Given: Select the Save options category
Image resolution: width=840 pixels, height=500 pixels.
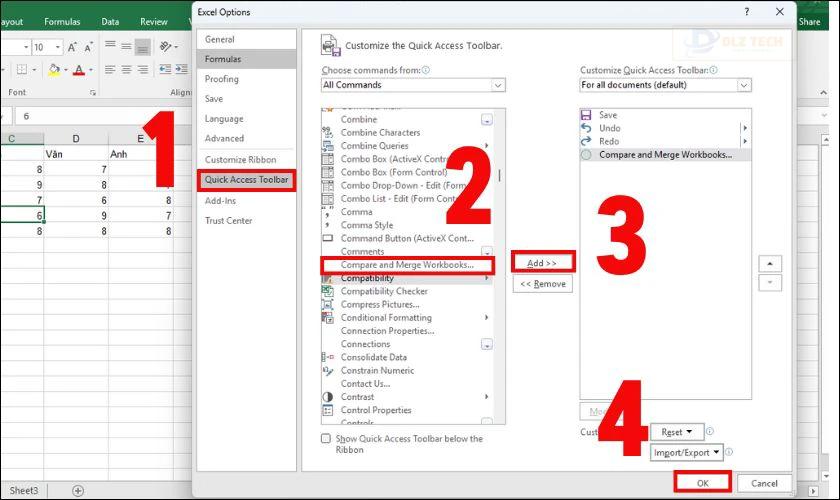Looking at the screenshot, I should pos(246,99).
